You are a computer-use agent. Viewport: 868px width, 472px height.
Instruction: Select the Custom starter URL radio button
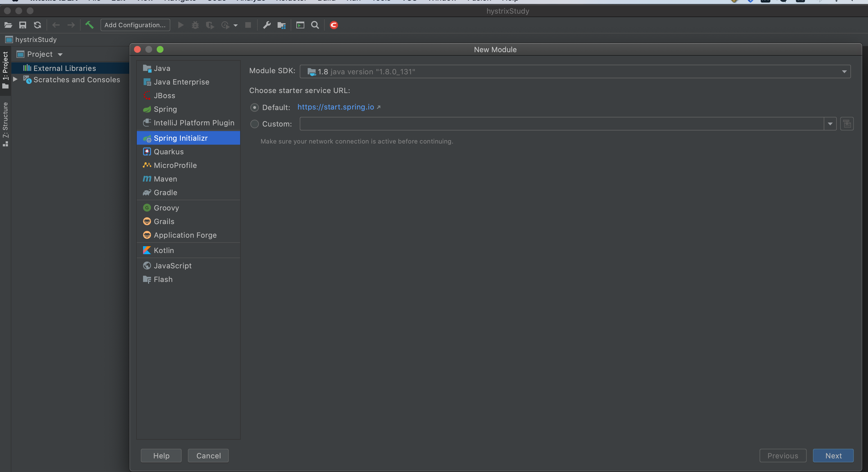click(254, 124)
